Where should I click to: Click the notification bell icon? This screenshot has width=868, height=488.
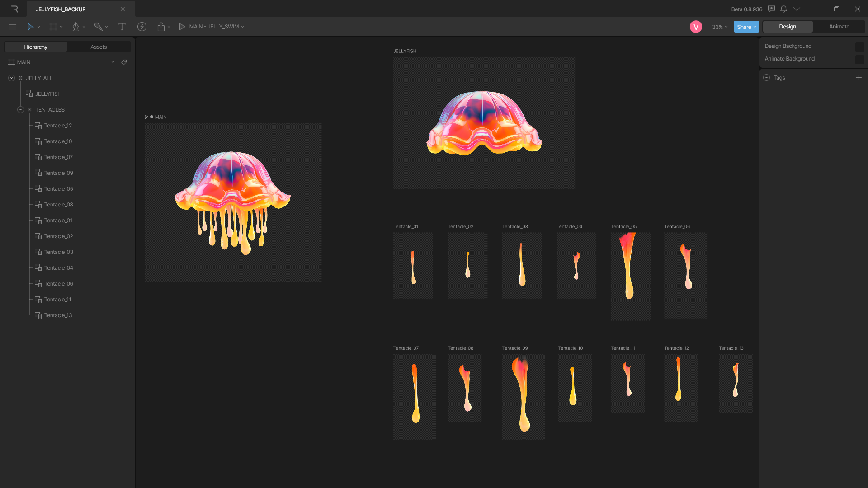tap(784, 9)
